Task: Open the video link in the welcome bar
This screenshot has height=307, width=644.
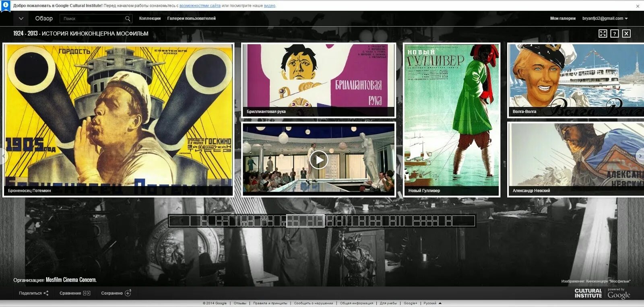Action: click(269, 6)
